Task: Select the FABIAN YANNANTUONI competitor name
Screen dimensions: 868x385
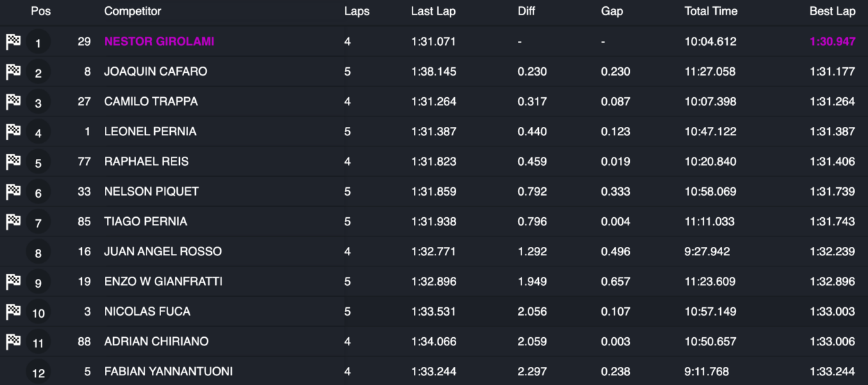Action: coord(168,372)
